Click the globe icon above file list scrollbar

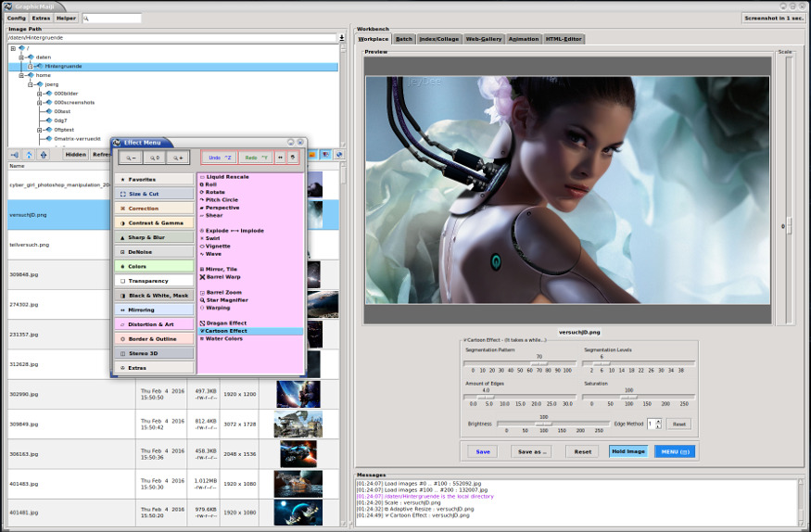[339, 155]
